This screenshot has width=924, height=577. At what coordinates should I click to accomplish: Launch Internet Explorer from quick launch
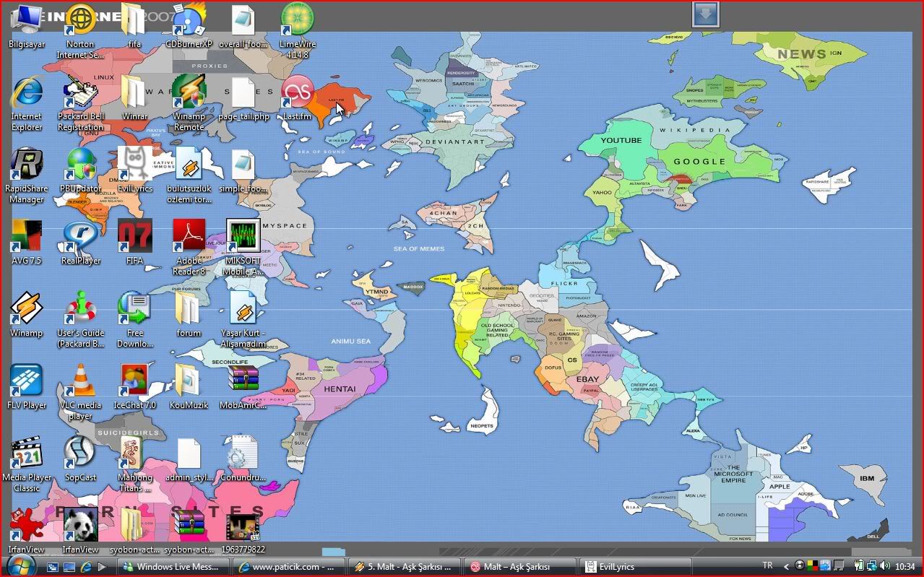[86, 567]
